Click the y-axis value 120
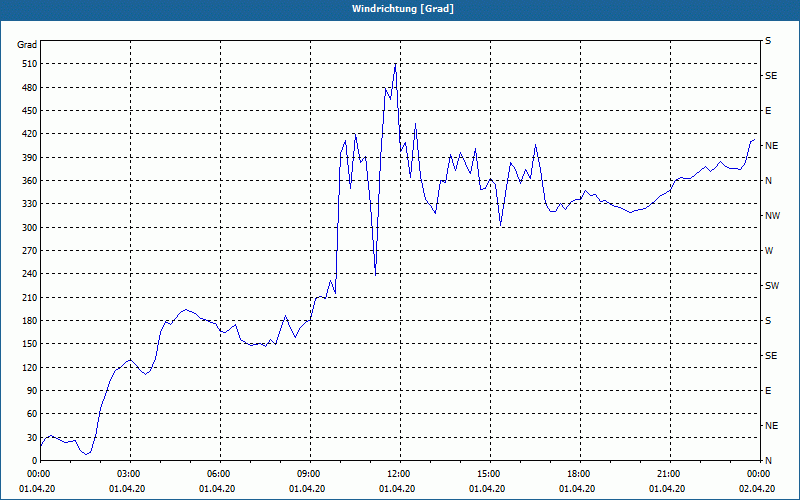800x500 pixels. coord(30,367)
